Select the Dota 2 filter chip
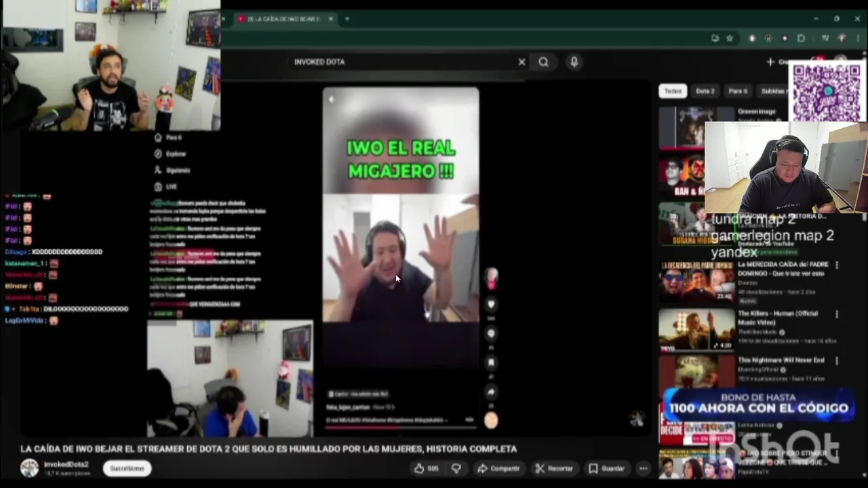The width and height of the screenshot is (868, 488). 705,91
